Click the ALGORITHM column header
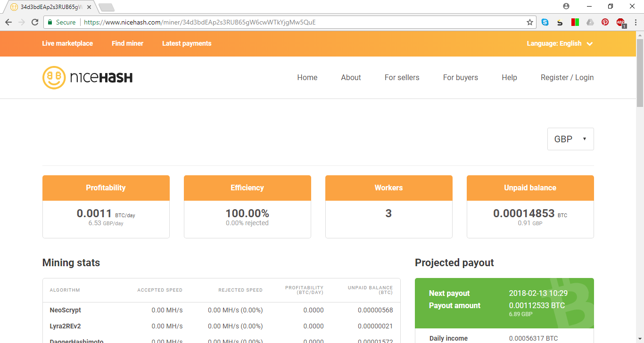This screenshot has width=644, height=343. [x=65, y=290]
